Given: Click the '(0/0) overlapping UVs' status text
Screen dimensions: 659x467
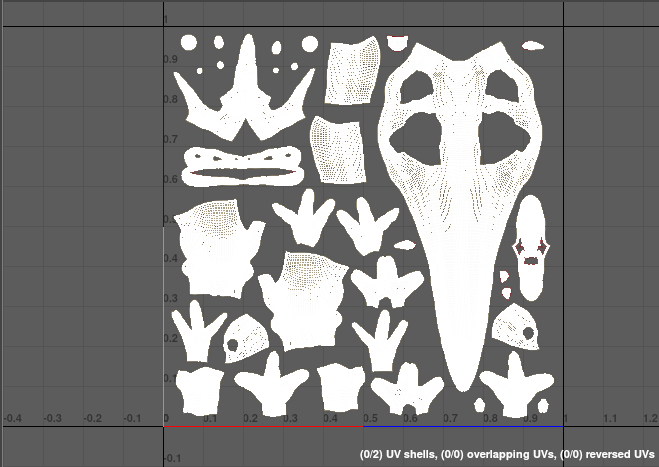Looking at the screenshot, I should click(x=498, y=454).
